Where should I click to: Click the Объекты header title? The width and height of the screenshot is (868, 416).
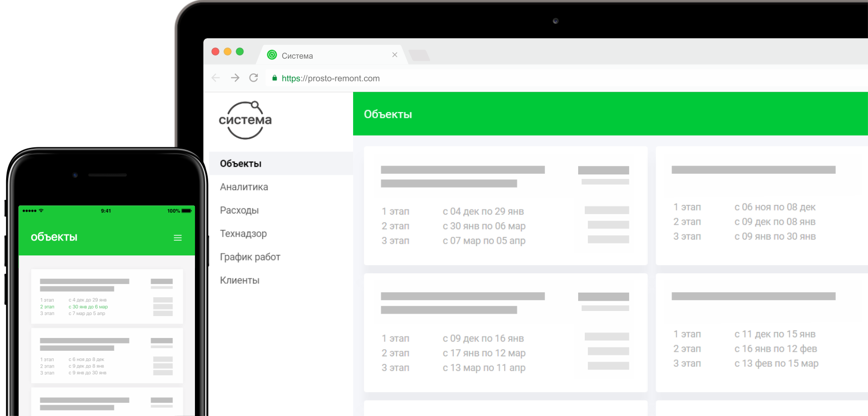click(388, 114)
